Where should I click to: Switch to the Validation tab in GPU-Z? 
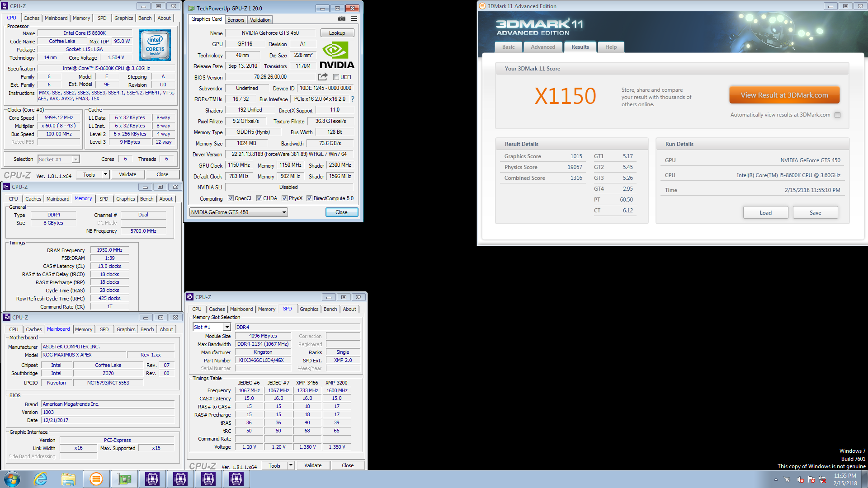tap(260, 20)
